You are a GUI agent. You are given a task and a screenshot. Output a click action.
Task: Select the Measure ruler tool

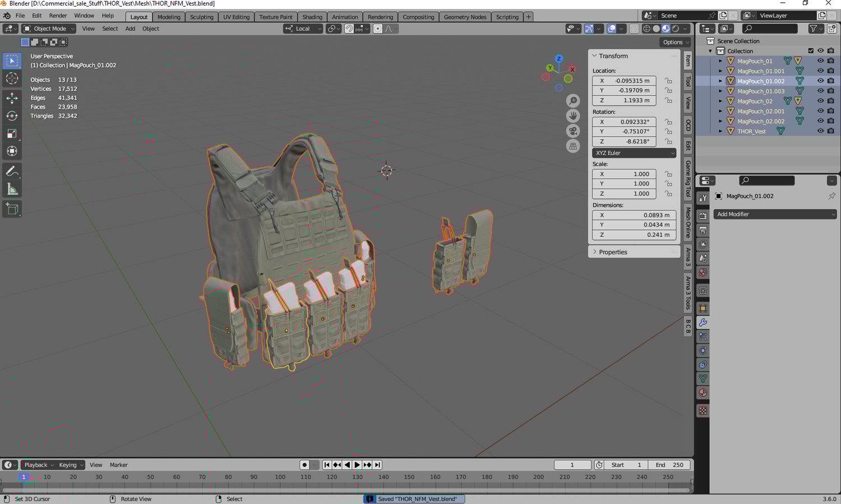[12, 189]
